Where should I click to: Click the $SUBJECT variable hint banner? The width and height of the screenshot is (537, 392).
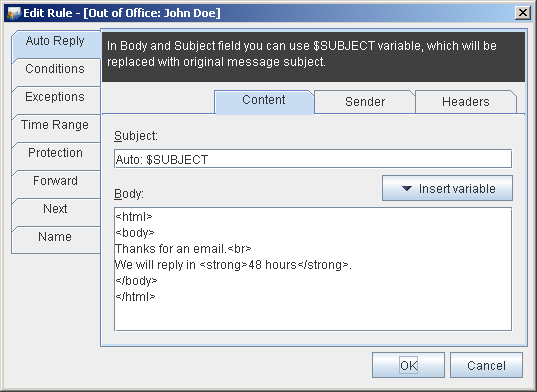(x=313, y=56)
